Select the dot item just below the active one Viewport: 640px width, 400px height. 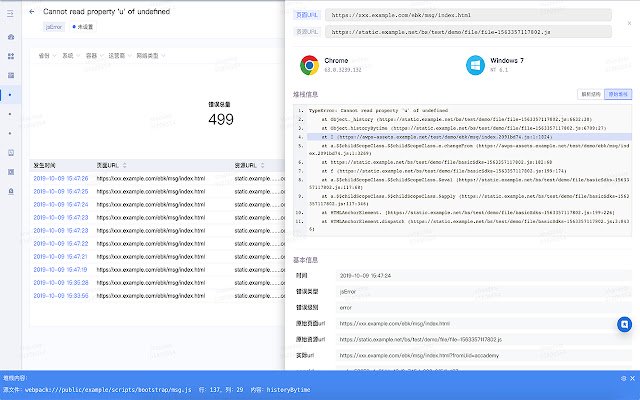[10, 114]
